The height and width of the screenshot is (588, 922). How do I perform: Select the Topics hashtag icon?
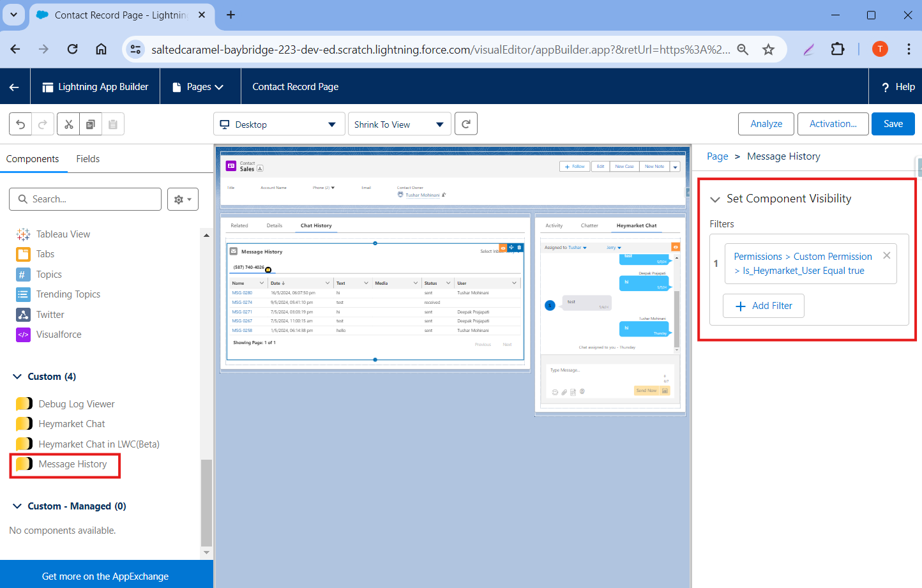pos(23,275)
